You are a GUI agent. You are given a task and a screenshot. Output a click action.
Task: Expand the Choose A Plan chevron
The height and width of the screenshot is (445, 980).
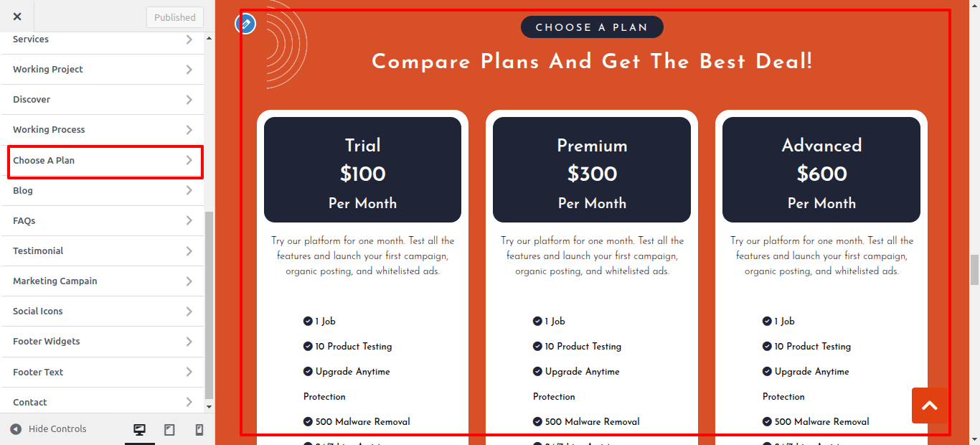point(189,160)
